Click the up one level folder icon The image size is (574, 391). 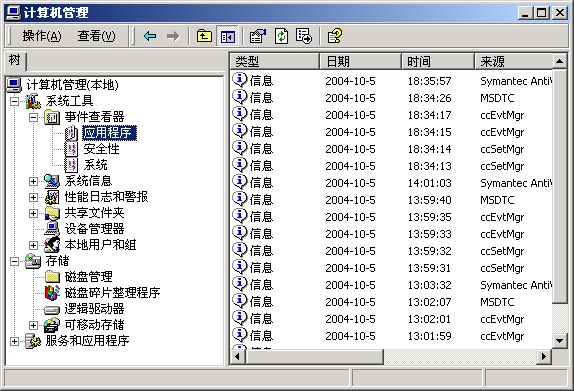[x=204, y=36]
